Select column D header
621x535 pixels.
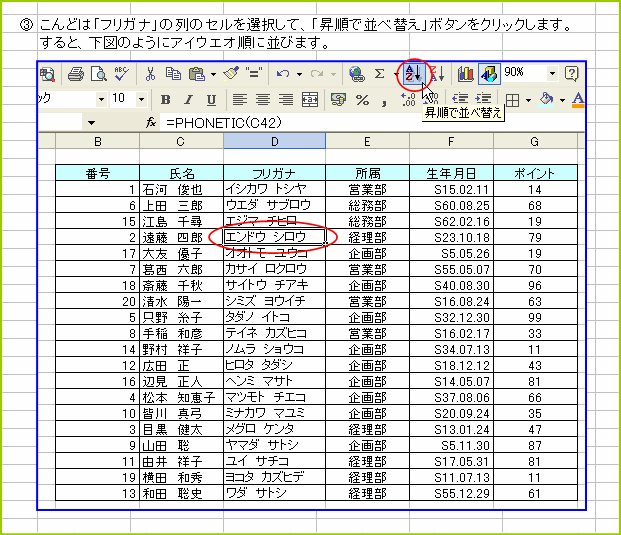[x=274, y=141]
